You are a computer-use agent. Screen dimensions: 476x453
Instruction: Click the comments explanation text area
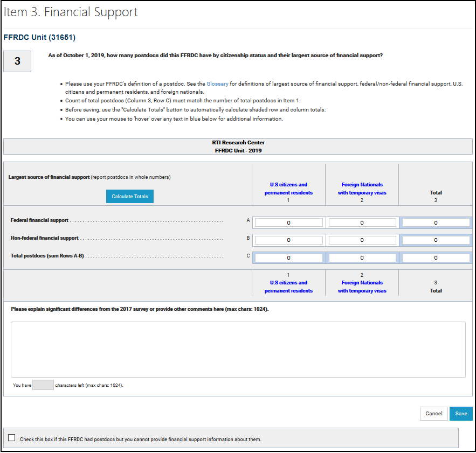click(x=238, y=350)
